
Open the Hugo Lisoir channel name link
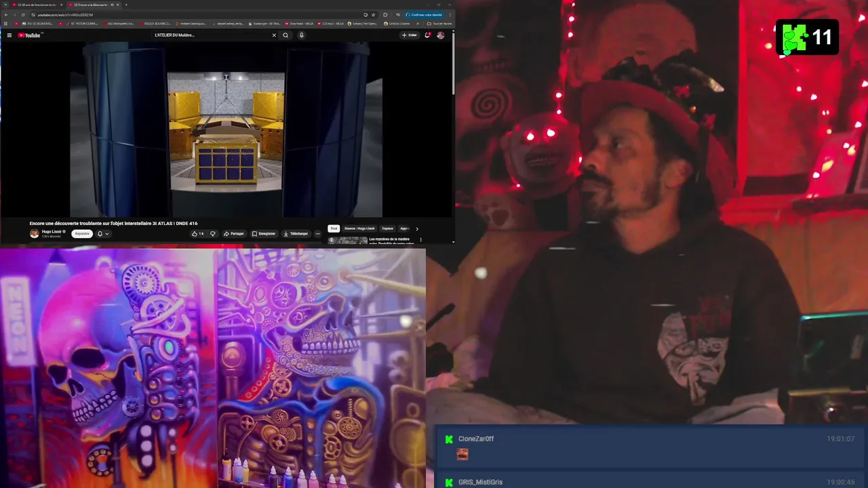pos(52,231)
